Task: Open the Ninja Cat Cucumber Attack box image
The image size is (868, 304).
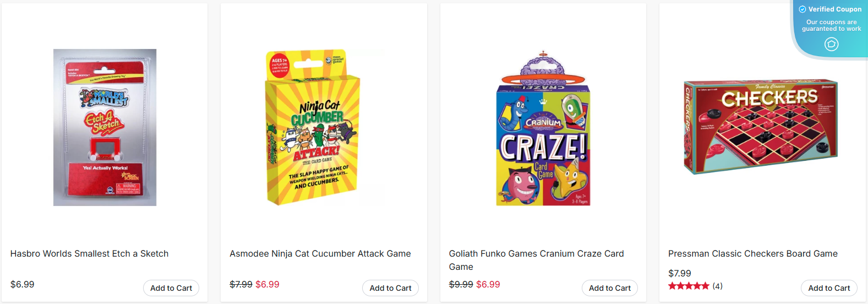Action: click(x=313, y=127)
